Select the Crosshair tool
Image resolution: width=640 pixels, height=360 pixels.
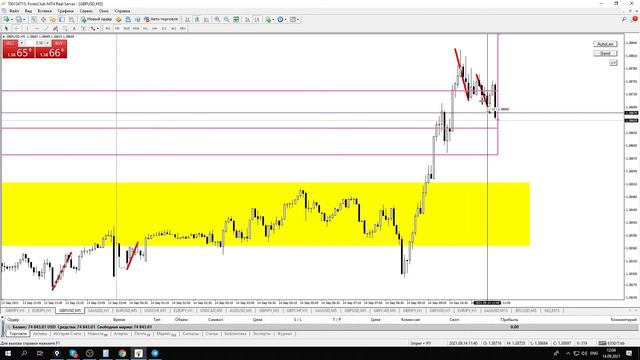pos(16,28)
